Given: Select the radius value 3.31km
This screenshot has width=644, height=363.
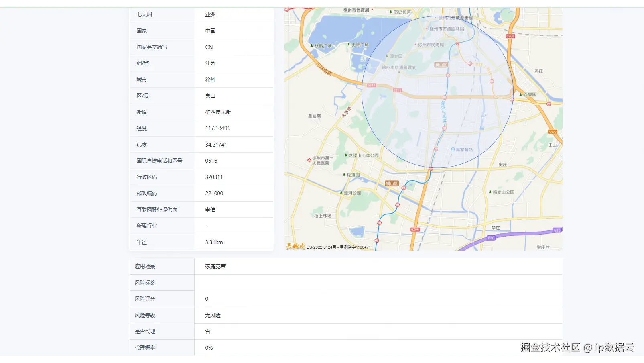Looking at the screenshot, I should [x=214, y=242].
